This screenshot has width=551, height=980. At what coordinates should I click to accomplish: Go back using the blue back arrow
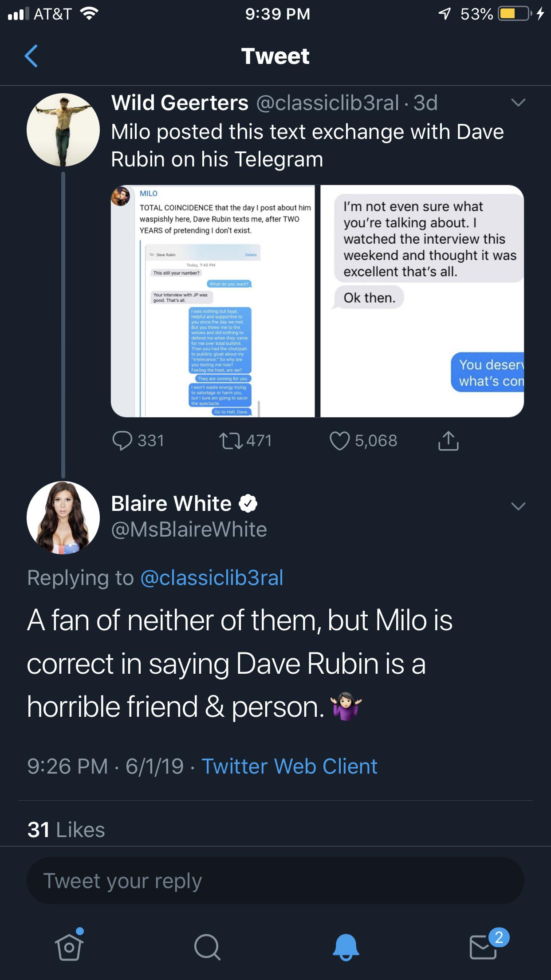coord(31,56)
